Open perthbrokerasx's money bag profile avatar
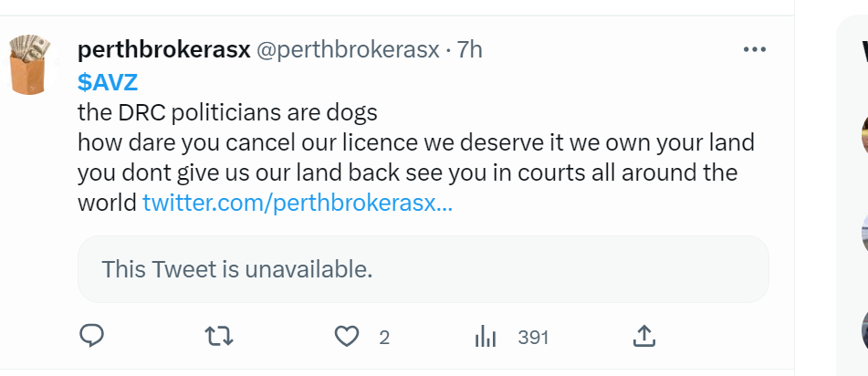This screenshot has width=868, height=376. (x=31, y=64)
